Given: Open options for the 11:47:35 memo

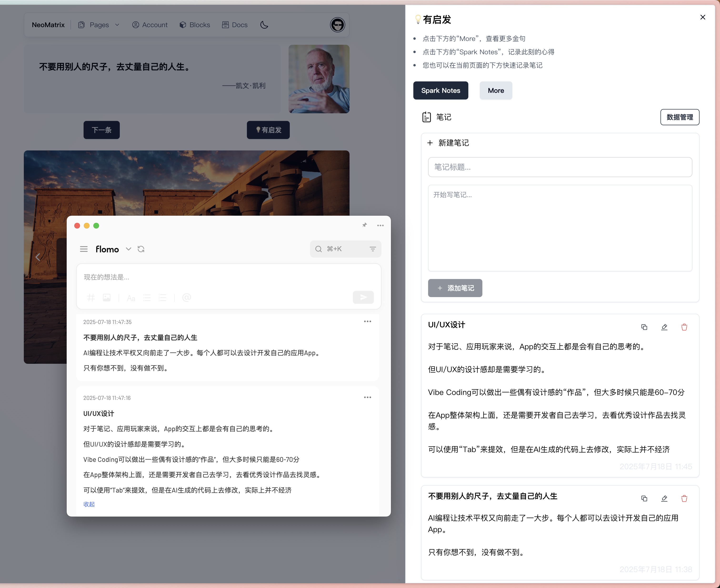Looking at the screenshot, I should pos(368,321).
